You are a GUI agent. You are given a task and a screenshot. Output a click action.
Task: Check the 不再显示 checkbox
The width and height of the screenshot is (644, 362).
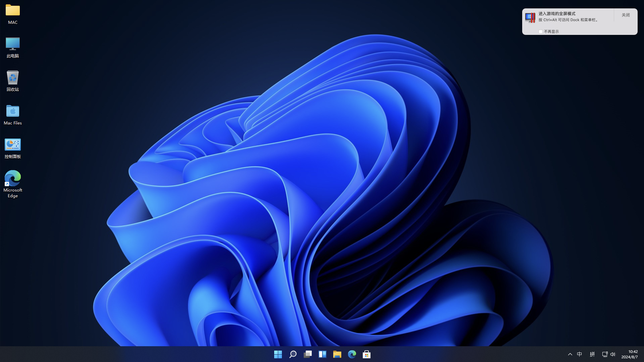(541, 32)
